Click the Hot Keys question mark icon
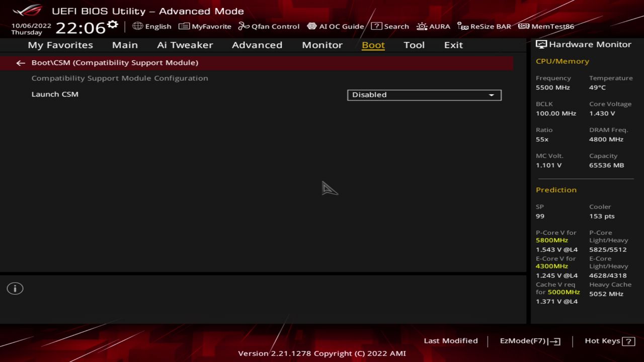The height and width of the screenshot is (362, 644). click(628, 341)
